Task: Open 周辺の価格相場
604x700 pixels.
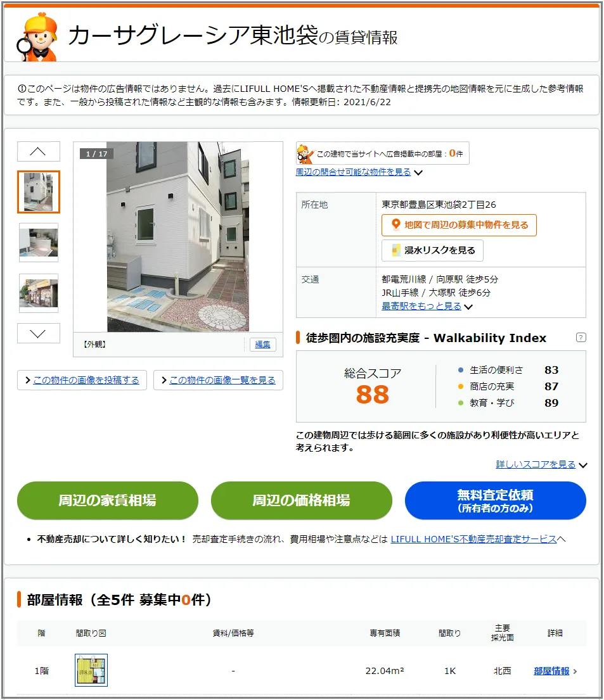Action: (x=302, y=500)
